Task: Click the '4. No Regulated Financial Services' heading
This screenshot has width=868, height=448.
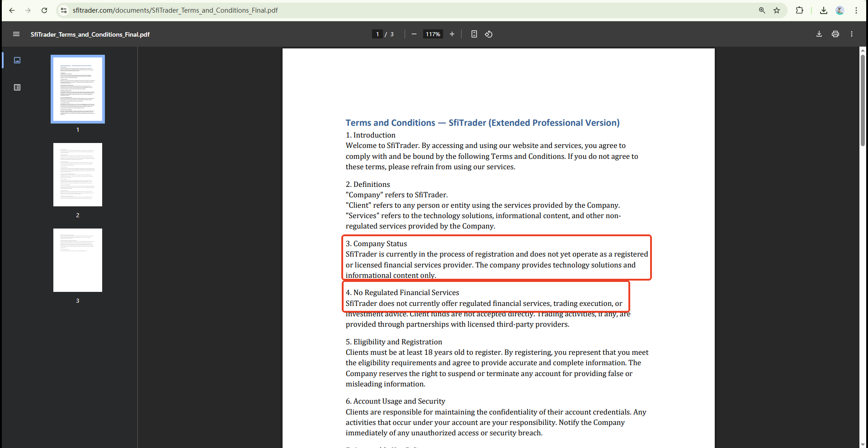Action: coord(402,292)
